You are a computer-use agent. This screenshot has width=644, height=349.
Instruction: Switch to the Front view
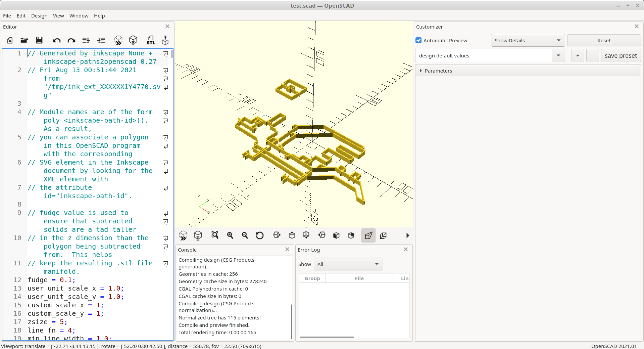(x=336, y=235)
